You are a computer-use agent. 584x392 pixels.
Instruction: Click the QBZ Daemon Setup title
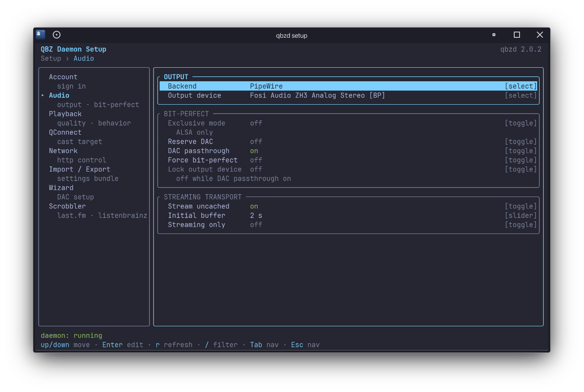[x=73, y=49]
